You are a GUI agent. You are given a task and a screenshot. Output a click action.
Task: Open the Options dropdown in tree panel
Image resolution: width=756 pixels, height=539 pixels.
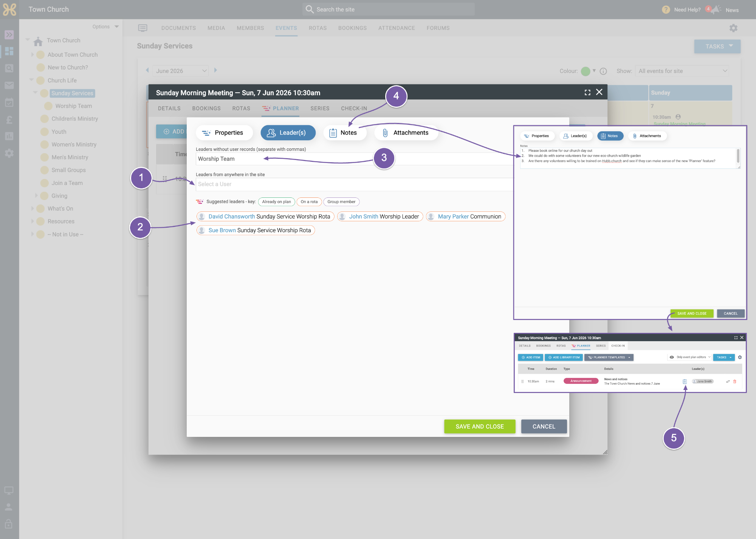[x=105, y=27]
